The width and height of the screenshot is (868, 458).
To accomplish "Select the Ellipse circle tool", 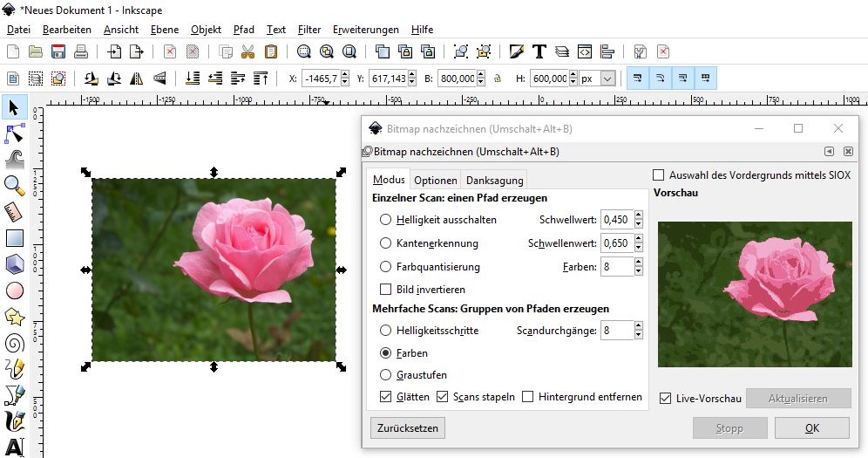I will (14, 290).
